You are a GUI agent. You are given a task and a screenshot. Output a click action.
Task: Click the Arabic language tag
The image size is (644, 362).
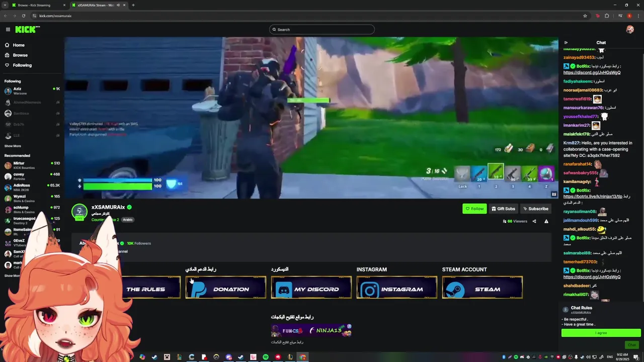pyautogui.click(x=128, y=220)
